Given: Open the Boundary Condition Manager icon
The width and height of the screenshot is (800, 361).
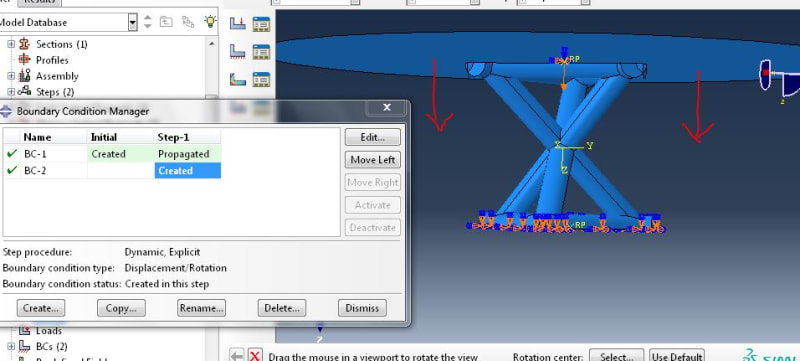Looking at the screenshot, I should tap(261, 51).
